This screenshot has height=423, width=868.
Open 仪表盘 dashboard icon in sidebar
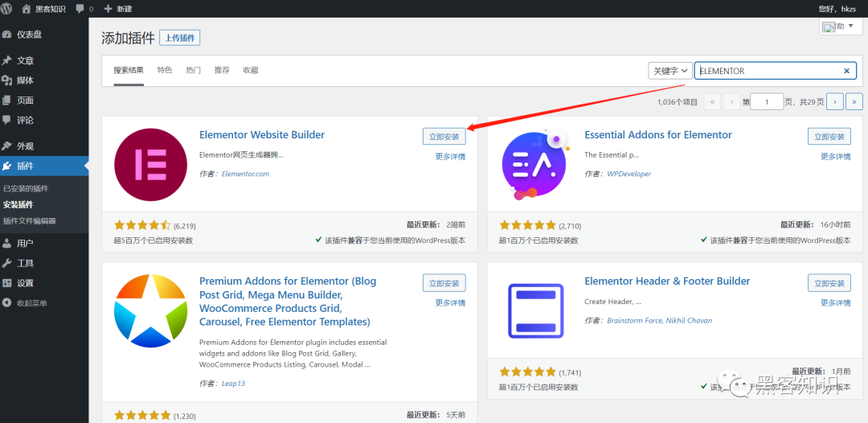tap(7, 35)
